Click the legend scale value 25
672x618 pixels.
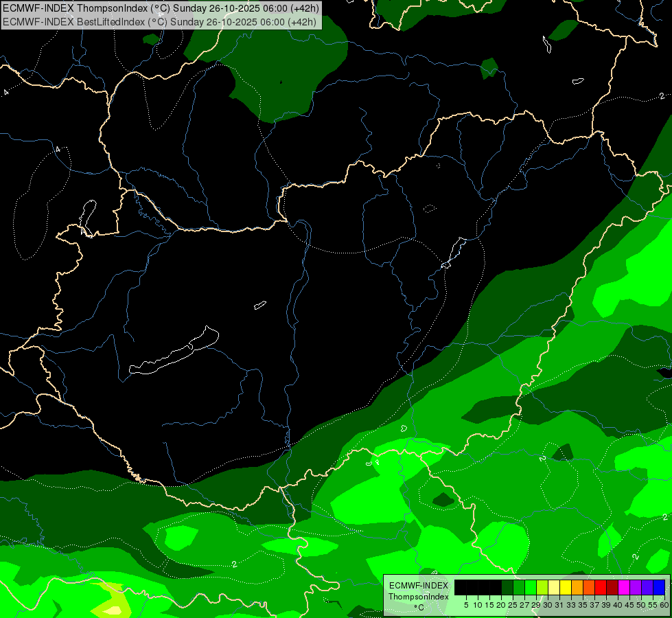click(513, 605)
